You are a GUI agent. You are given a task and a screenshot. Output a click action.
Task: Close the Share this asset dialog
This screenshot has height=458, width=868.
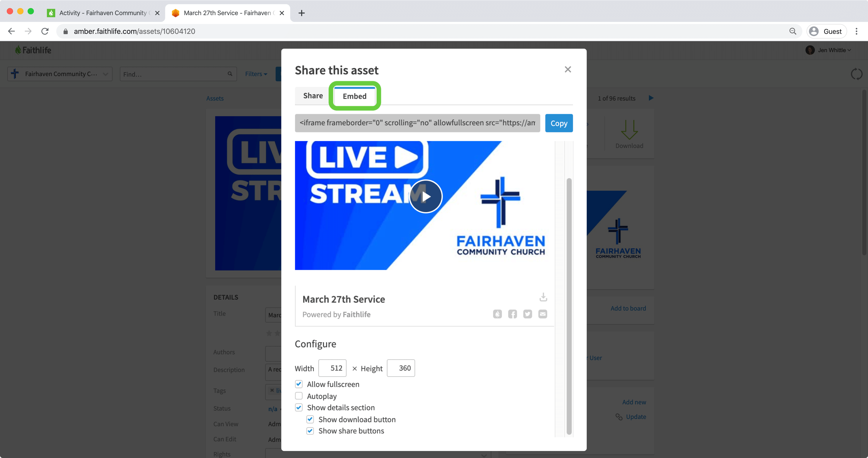click(568, 69)
